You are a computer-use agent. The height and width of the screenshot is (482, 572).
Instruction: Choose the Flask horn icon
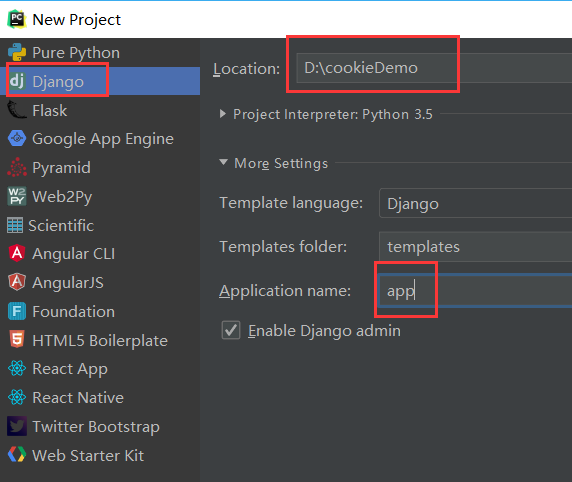(17, 110)
